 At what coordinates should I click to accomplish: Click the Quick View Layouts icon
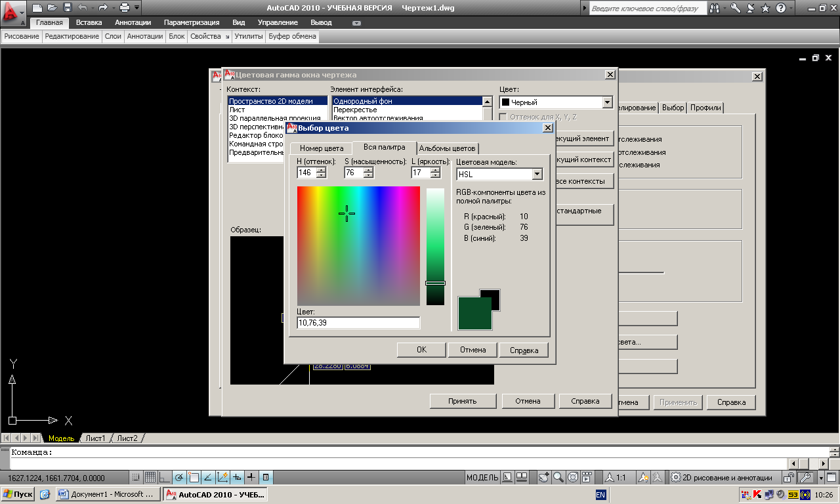pos(508,477)
